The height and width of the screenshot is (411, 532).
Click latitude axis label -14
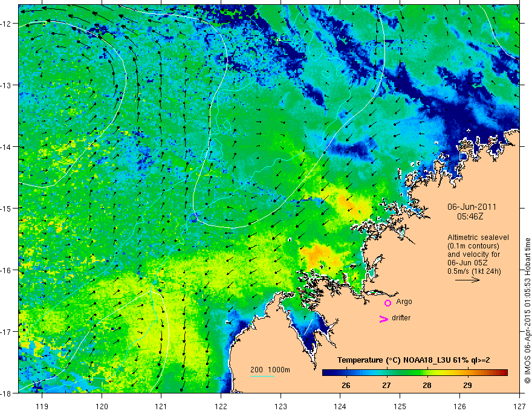[x=5, y=147]
